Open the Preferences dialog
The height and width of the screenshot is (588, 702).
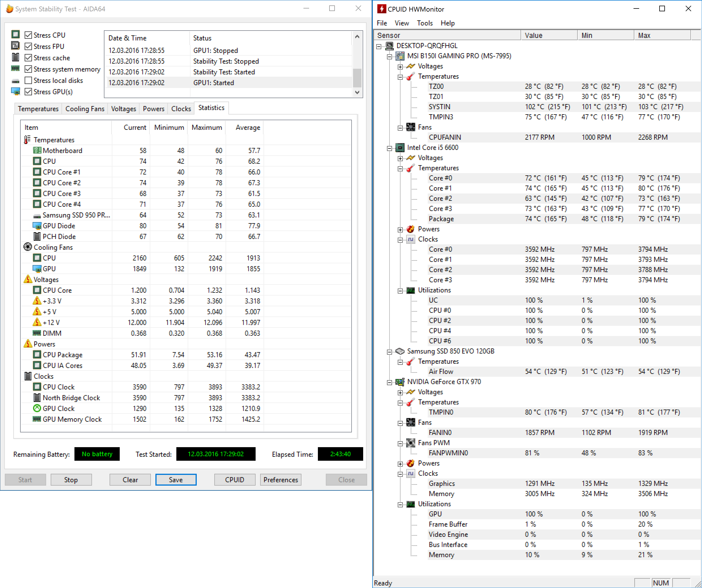[x=281, y=479]
